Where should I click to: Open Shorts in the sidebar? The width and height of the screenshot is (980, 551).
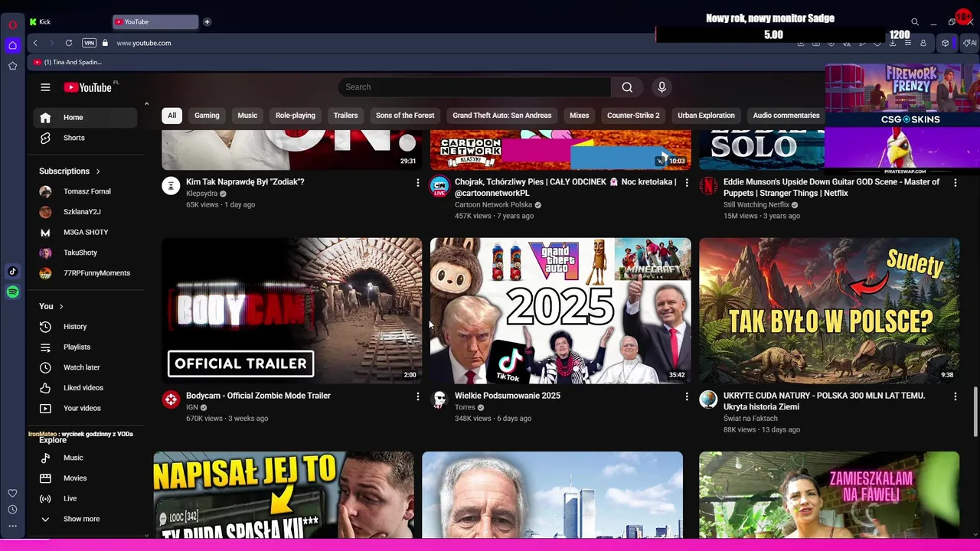[x=85, y=138]
